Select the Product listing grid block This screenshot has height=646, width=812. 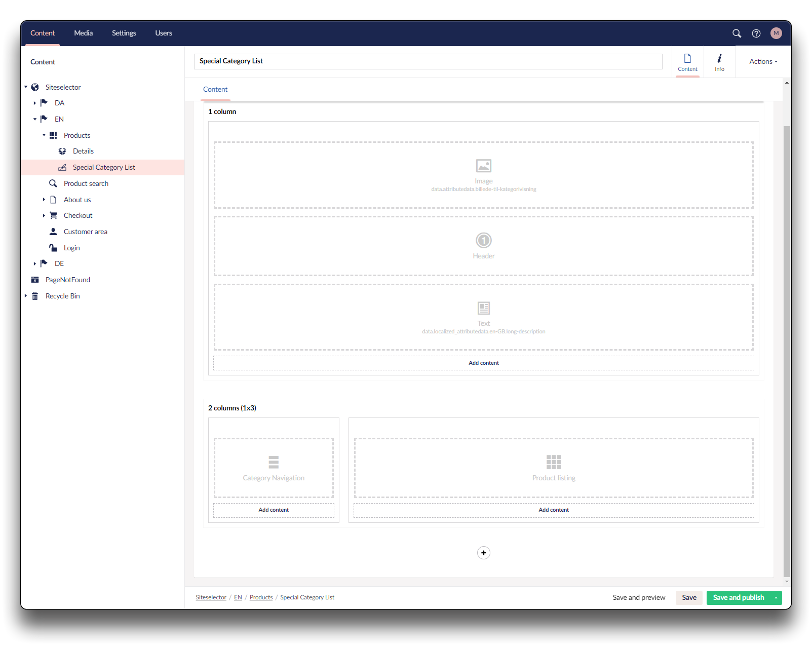coord(553,468)
